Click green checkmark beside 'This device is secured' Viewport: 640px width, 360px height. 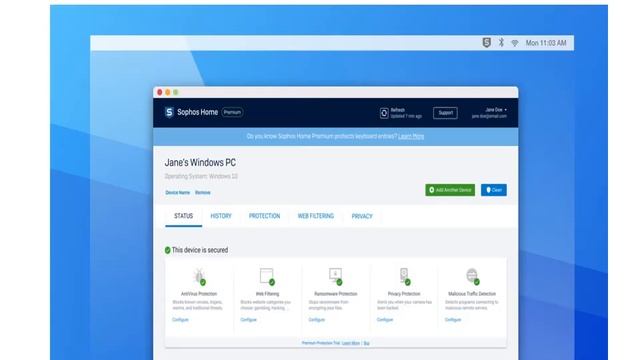pyautogui.click(x=167, y=250)
